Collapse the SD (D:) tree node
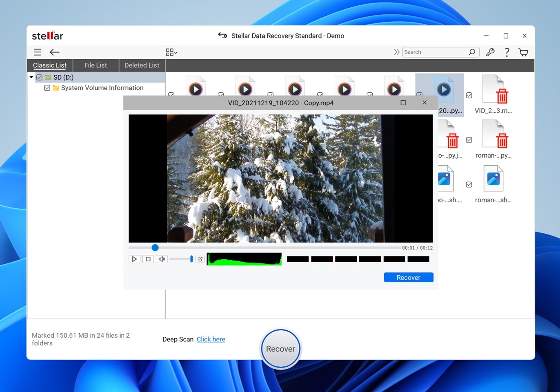560x392 pixels. 31,77
